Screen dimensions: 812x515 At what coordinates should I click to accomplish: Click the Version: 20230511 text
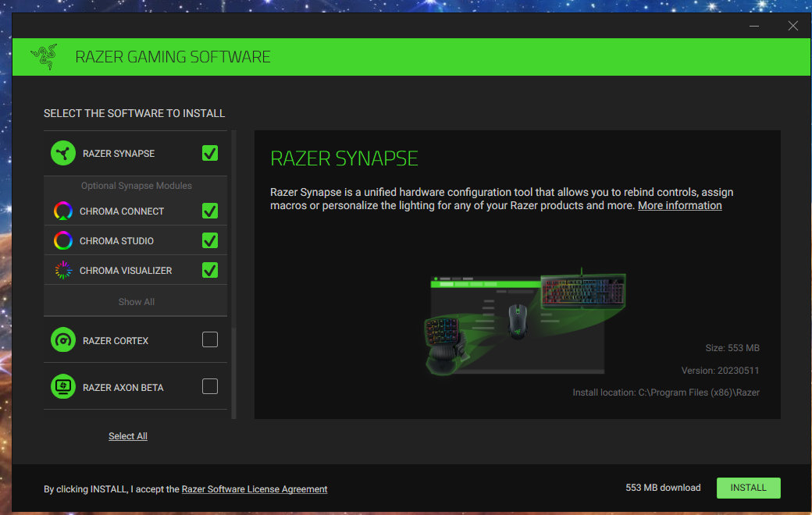720,371
